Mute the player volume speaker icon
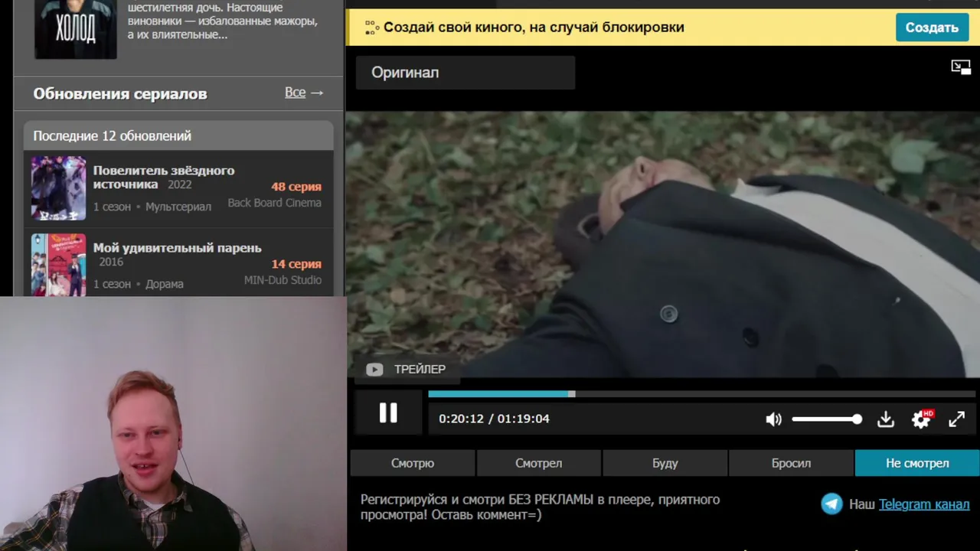This screenshot has height=551, width=980. [773, 419]
